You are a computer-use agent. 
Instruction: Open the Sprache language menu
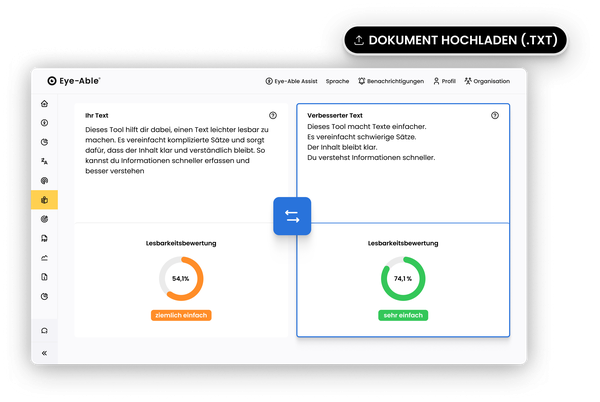[x=337, y=81]
